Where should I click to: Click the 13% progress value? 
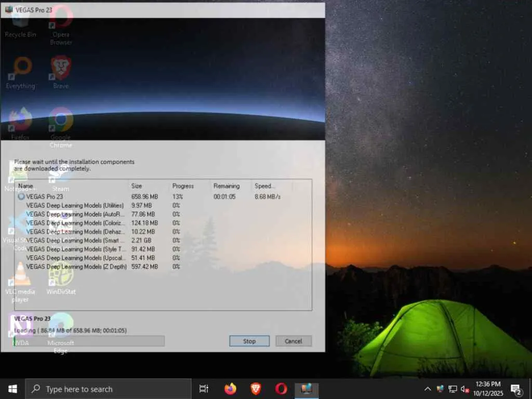tap(178, 196)
